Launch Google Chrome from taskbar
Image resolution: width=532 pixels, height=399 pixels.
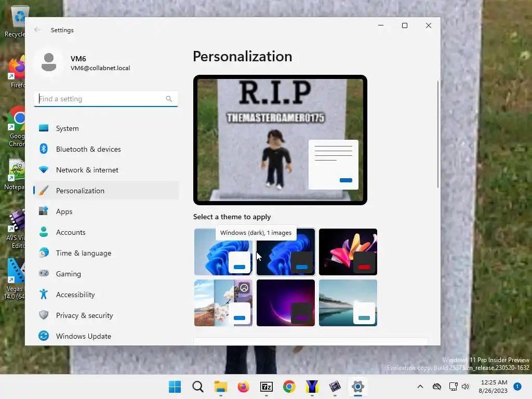[x=289, y=387]
